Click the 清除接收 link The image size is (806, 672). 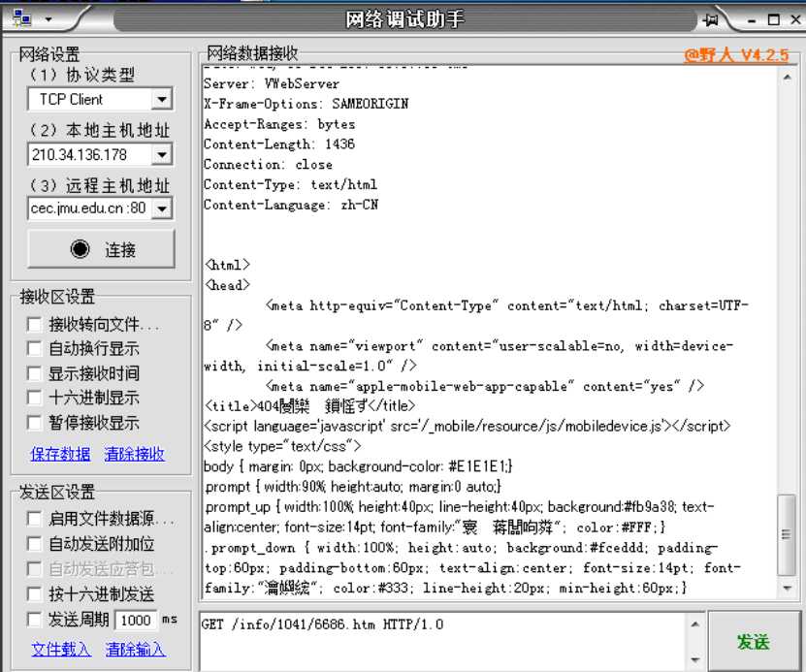[x=134, y=454]
